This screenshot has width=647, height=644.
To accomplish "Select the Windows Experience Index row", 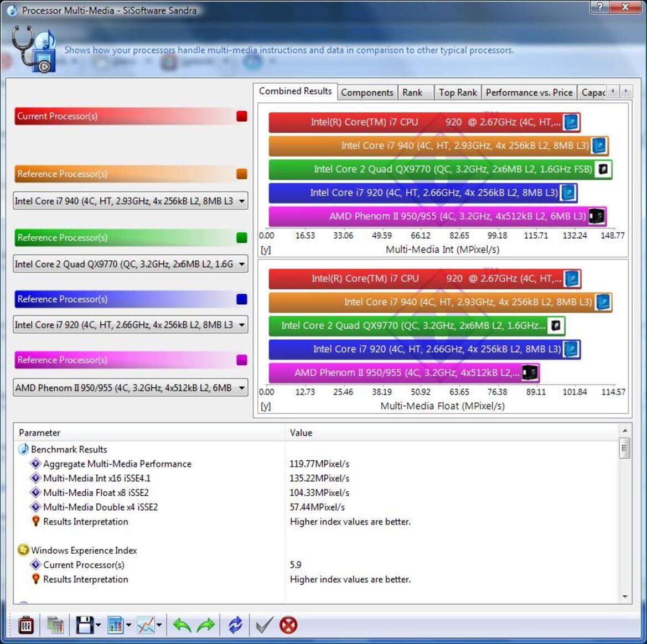I will (316, 550).
